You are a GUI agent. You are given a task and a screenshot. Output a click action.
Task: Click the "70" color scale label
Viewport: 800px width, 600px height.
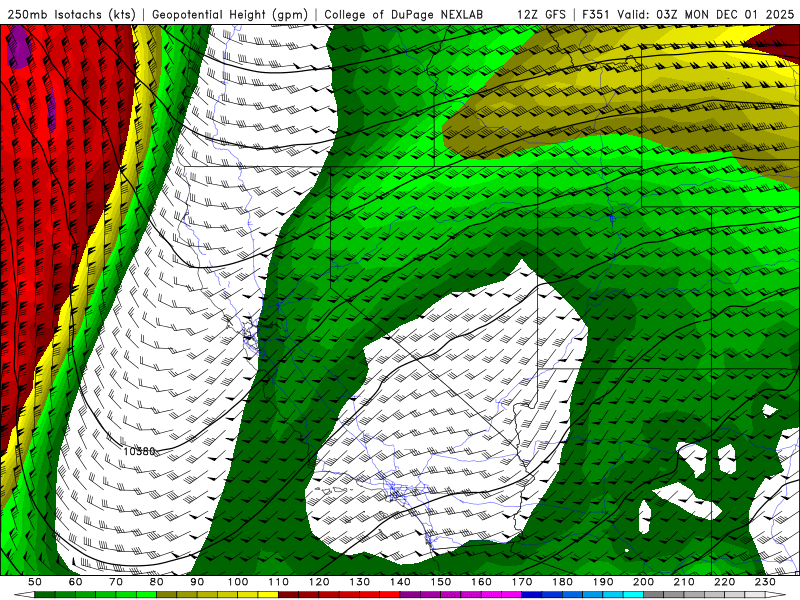116,582
